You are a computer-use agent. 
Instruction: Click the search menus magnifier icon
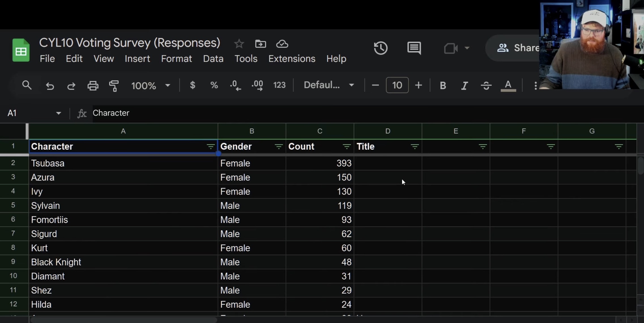pos(27,85)
